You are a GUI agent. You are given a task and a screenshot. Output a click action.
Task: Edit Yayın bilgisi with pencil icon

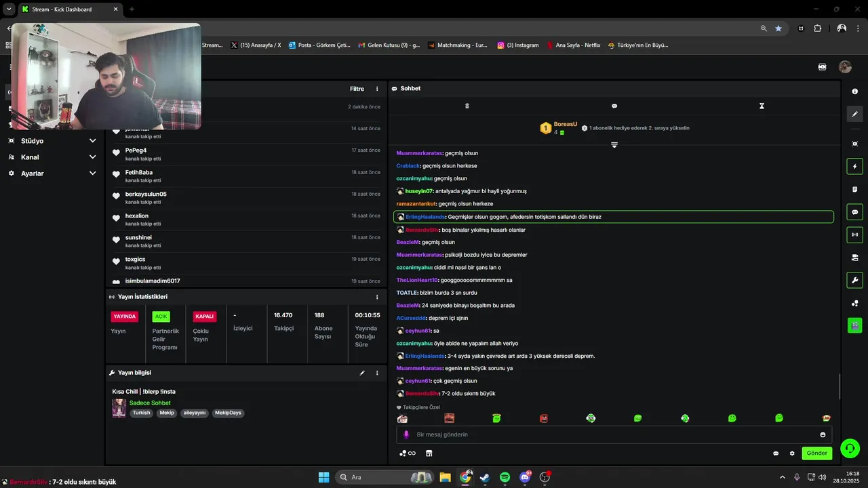[x=362, y=373]
